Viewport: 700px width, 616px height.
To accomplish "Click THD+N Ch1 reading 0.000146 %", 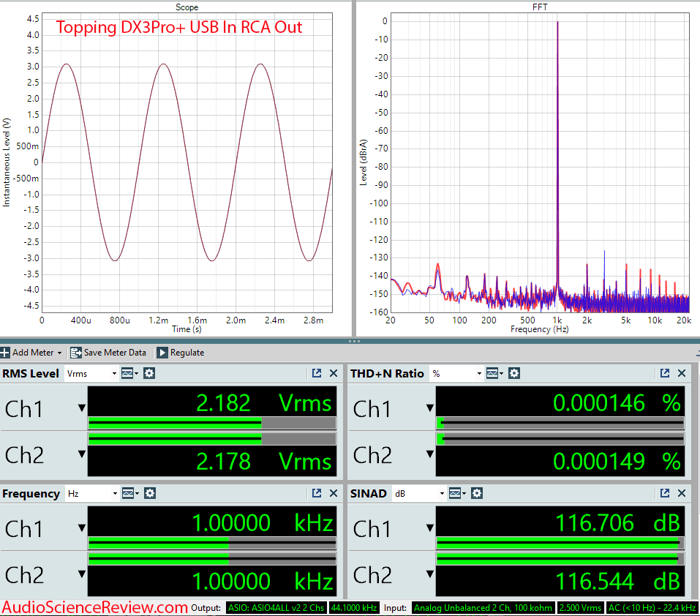I will 617,403.
